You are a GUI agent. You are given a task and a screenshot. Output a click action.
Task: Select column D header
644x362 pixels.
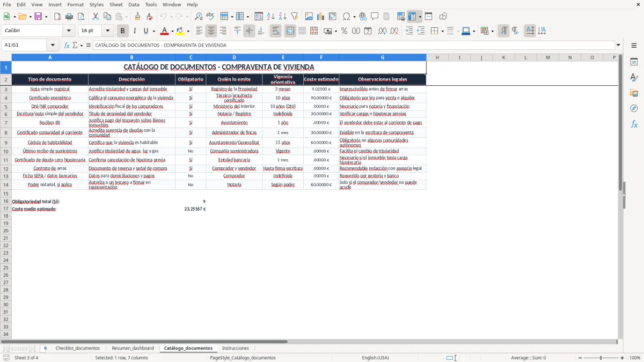[234, 57]
